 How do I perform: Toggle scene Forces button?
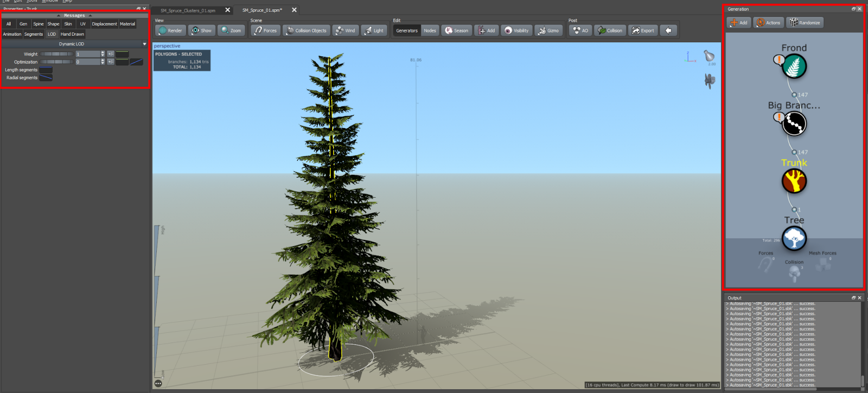tap(265, 30)
